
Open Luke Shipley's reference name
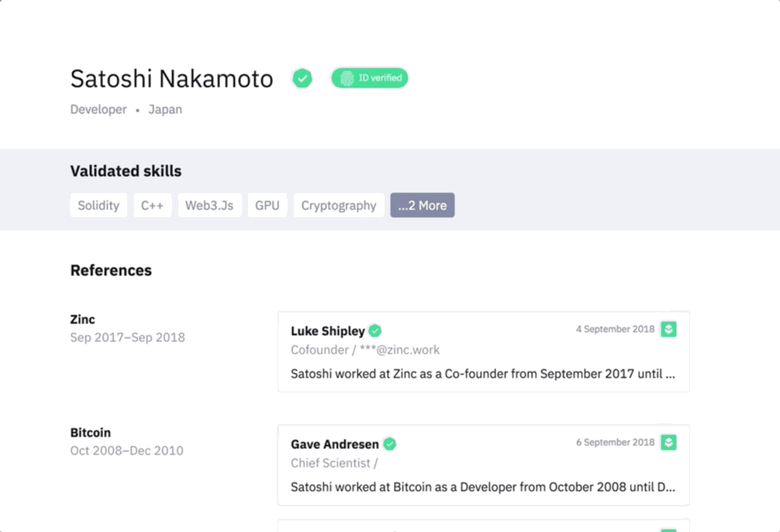[328, 331]
